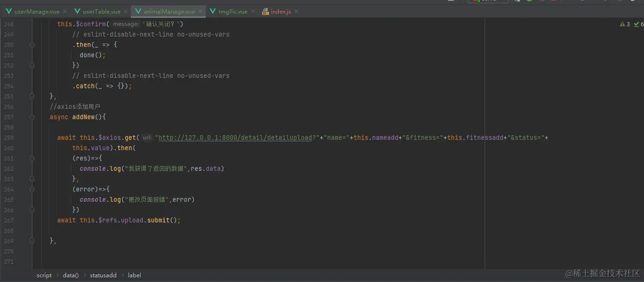Close the userManage.vue tab

coord(64,11)
